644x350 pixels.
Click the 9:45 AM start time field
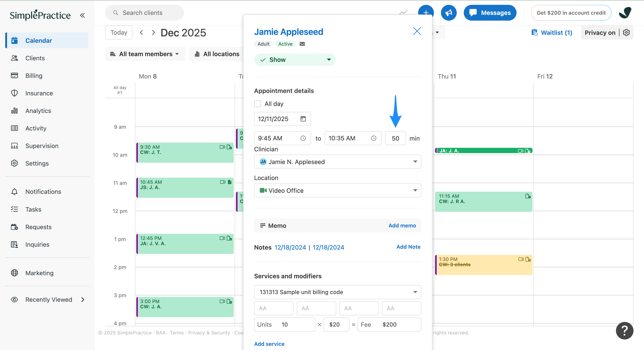[x=283, y=138]
